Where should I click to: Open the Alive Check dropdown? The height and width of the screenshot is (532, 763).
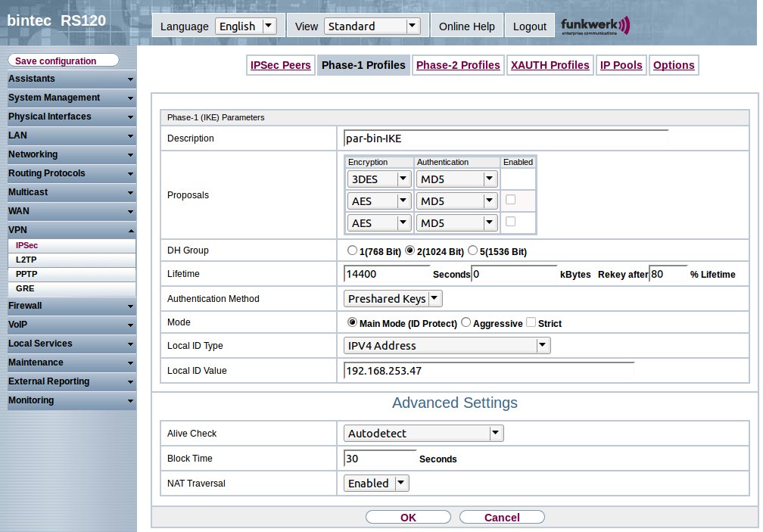pos(423,434)
